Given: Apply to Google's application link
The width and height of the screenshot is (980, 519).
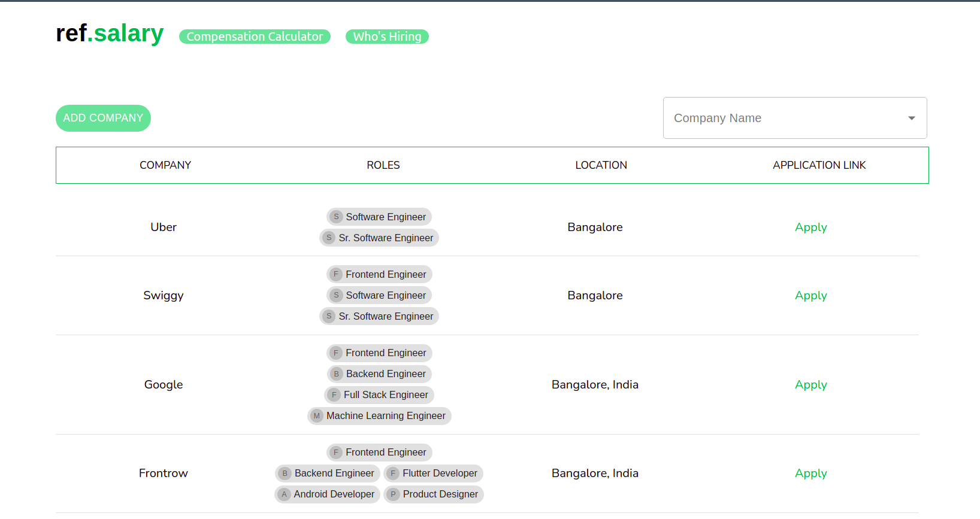Looking at the screenshot, I should (x=811, y=385).
